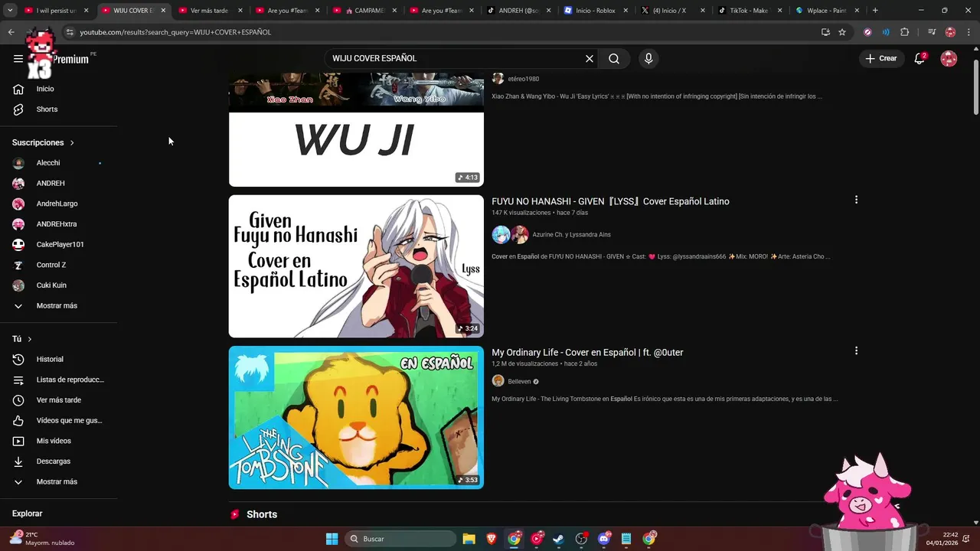Open the YouTube hamburger guide menu
This screenshot has width=980, height=551.
point(18,59)
